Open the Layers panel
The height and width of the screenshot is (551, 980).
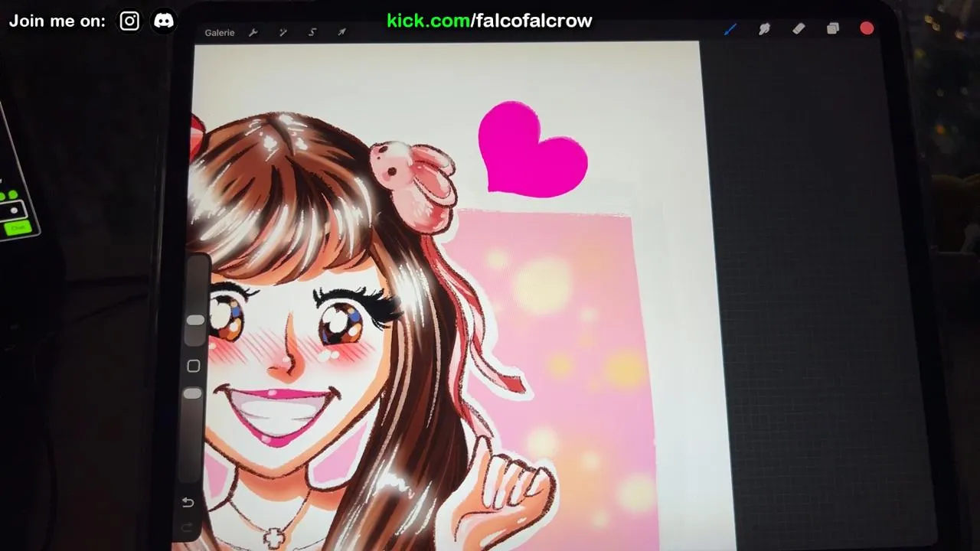click(833, 28)
